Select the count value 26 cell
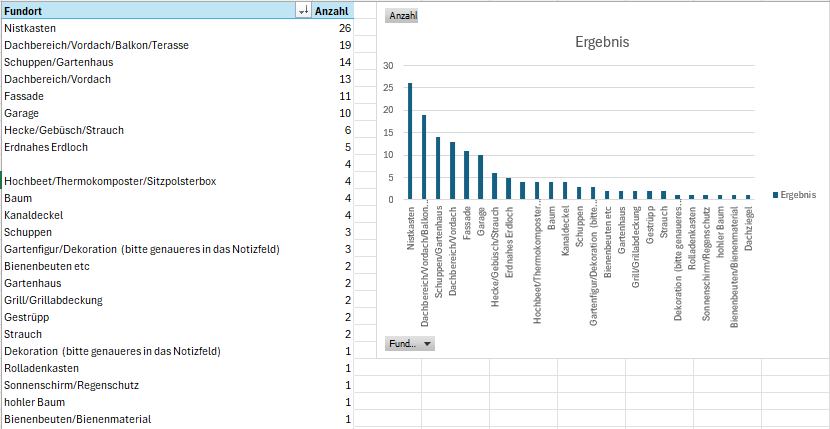The height and width of the screenshot is (429, 830). coord(332,28)
